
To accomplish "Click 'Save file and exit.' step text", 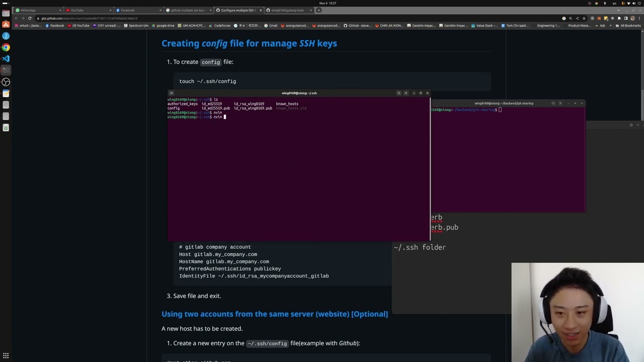I will pyautogui.click(x=197, y=296).
